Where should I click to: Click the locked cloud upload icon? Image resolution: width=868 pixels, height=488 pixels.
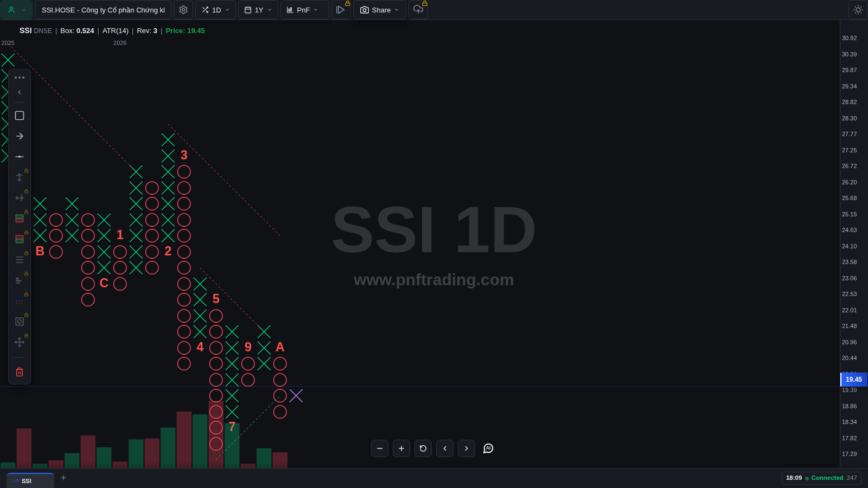point(418,10)
